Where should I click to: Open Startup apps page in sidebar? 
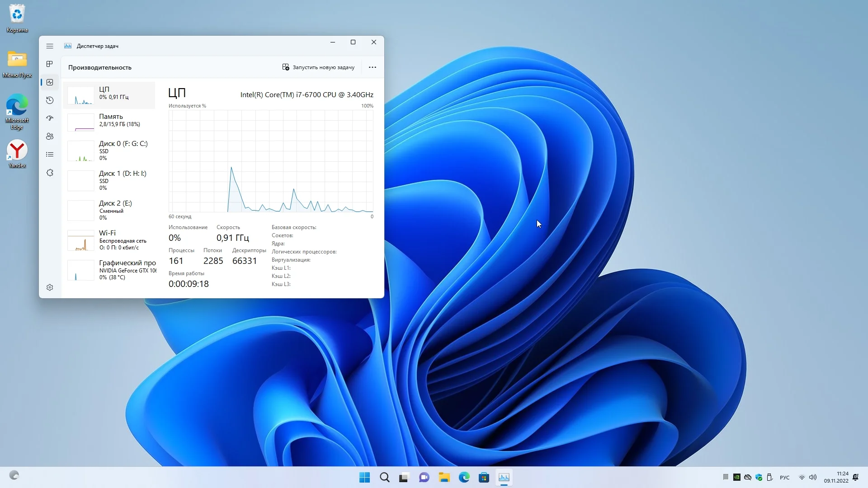[50, 118]
